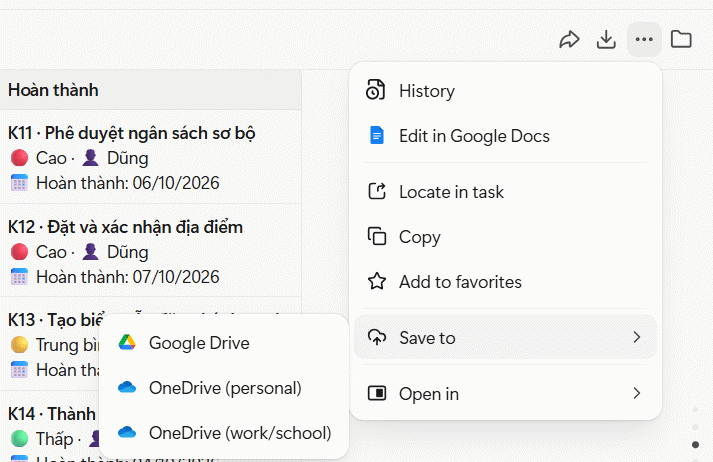This screenshot has height=462, width=713.
Task: Click red priority dot on K12 card
Action: 19,252
